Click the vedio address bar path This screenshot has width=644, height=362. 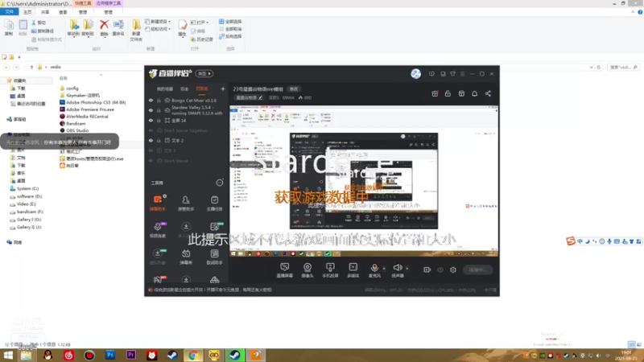56,67
